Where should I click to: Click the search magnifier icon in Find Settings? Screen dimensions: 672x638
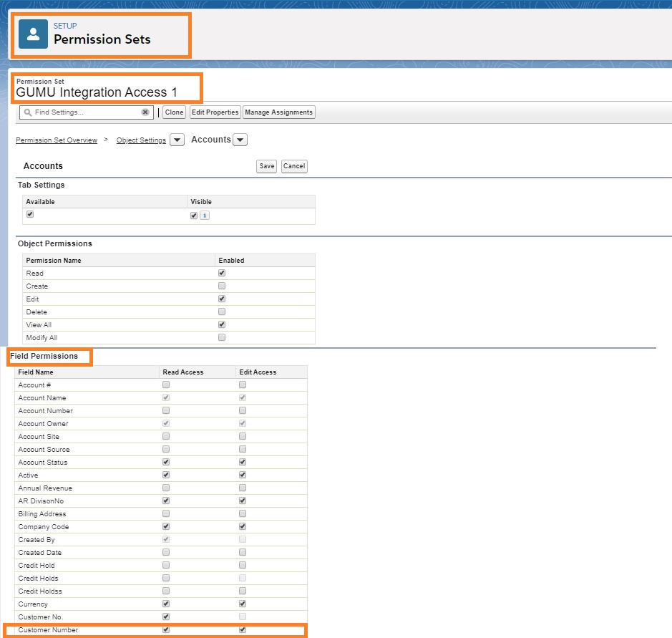point(28,112)
